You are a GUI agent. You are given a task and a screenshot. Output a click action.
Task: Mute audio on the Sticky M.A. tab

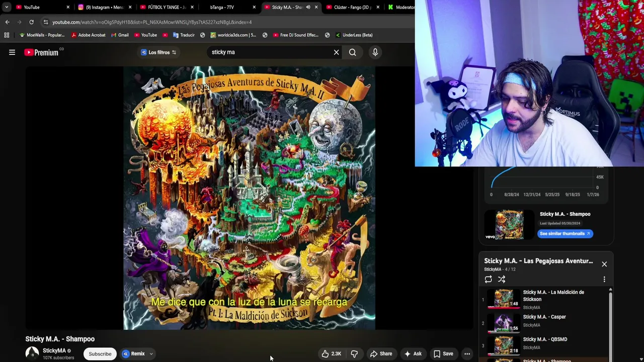pos(308,7)
